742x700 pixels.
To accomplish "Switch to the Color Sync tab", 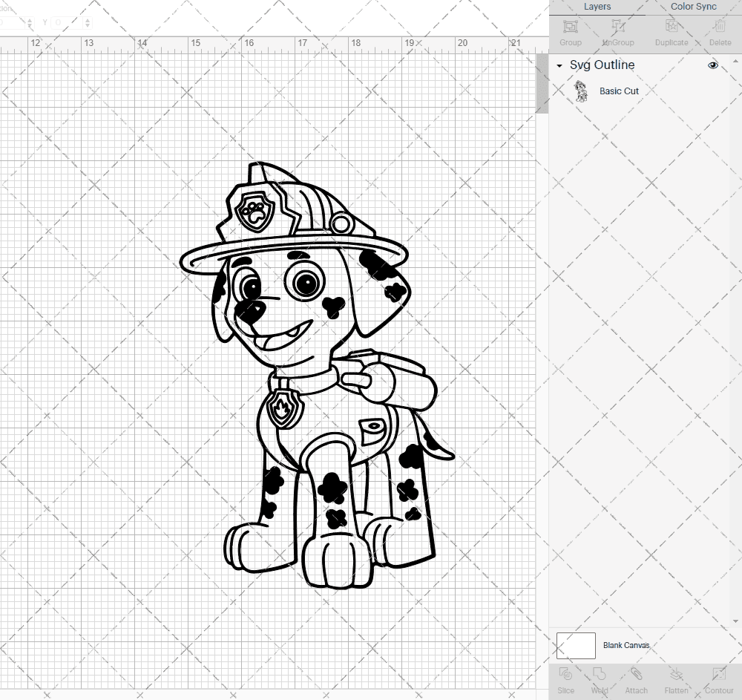I will point(693,7).
